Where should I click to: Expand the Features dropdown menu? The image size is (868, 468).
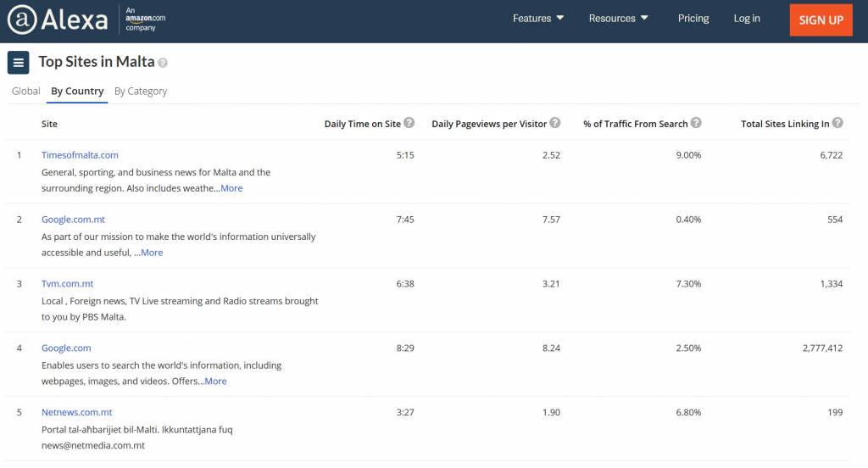click(x=538, y=19)
